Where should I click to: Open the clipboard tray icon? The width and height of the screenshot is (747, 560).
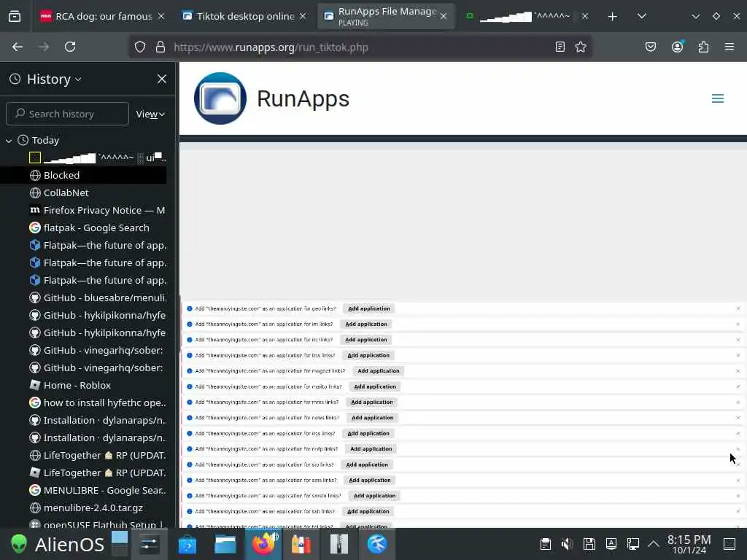click(x=546, y=544)
